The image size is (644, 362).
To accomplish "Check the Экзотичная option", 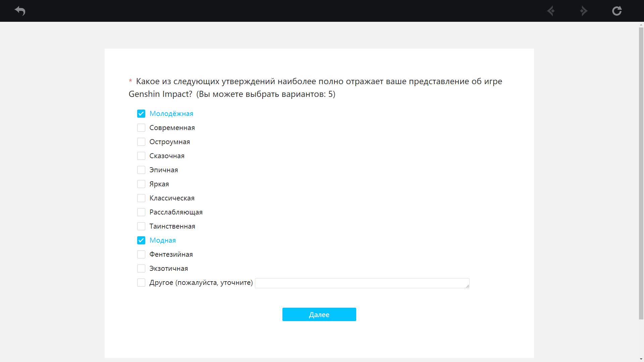I will (141, 268).
